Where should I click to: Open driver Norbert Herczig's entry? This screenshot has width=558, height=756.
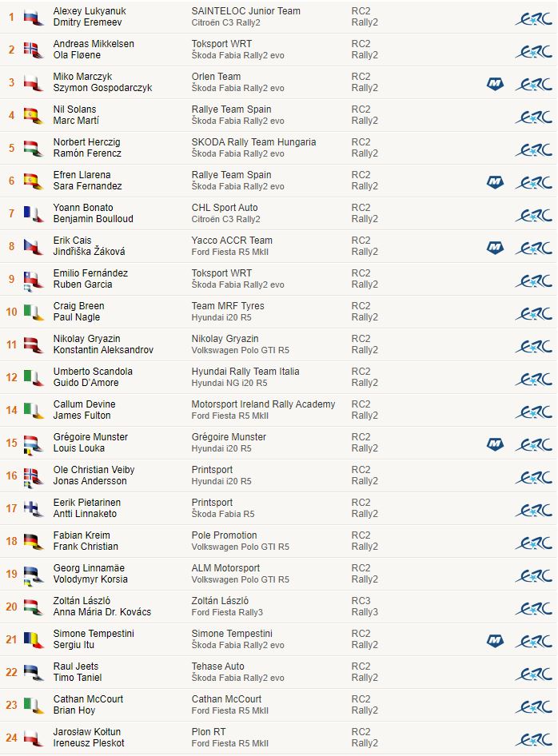[86, 142]
